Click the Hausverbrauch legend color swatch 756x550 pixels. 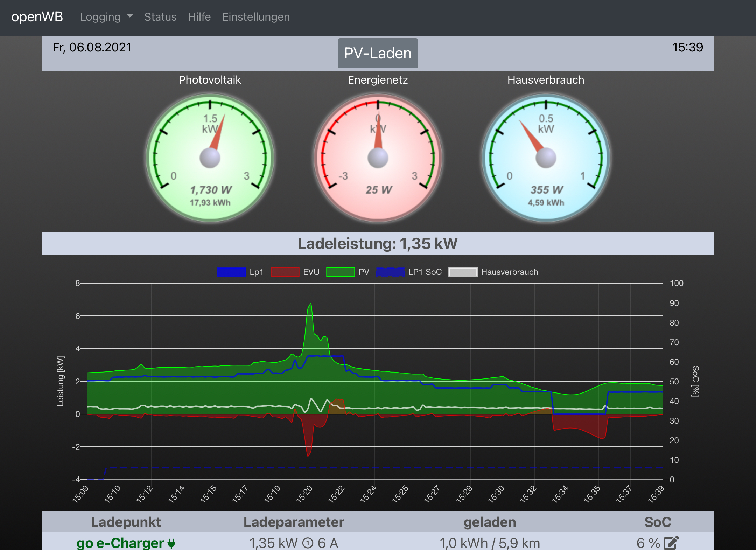pyautogui.click(x=463, y=272)
